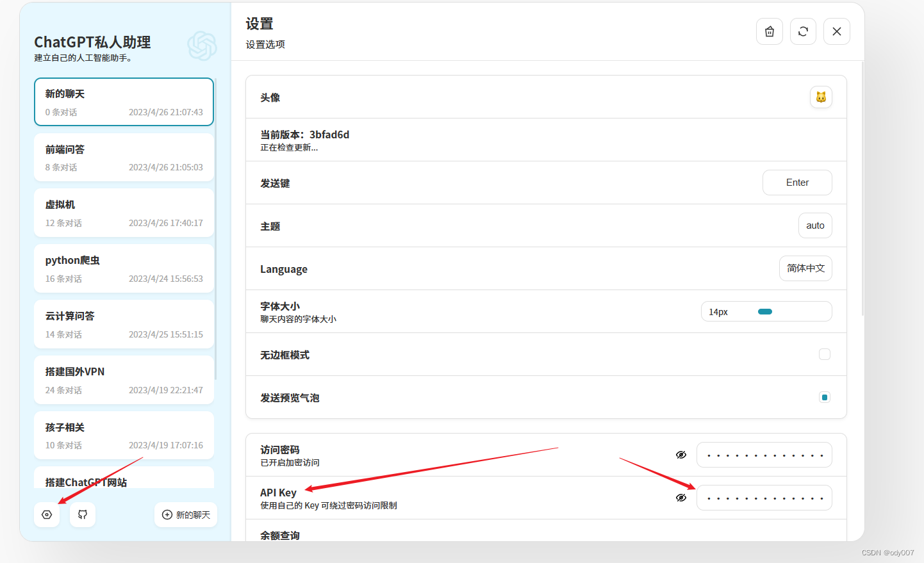Open the python爬虫 conversation

pyautogui.click(x=124, y=269)
